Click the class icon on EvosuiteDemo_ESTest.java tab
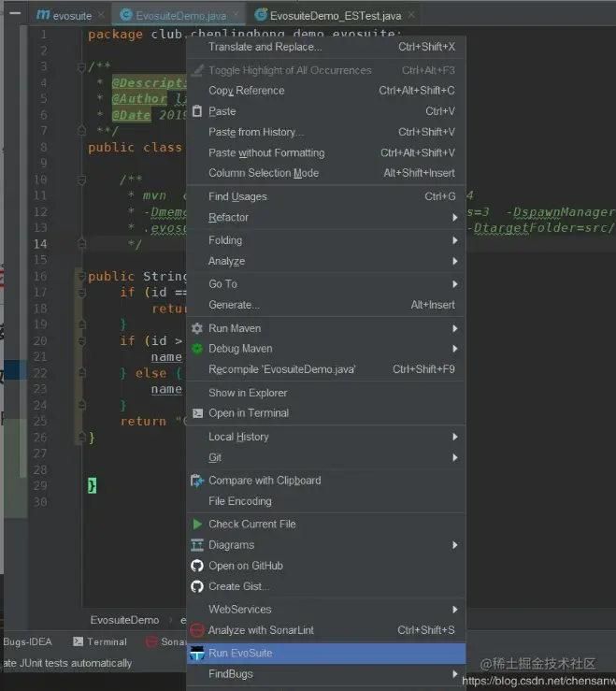 pos(261,15)
